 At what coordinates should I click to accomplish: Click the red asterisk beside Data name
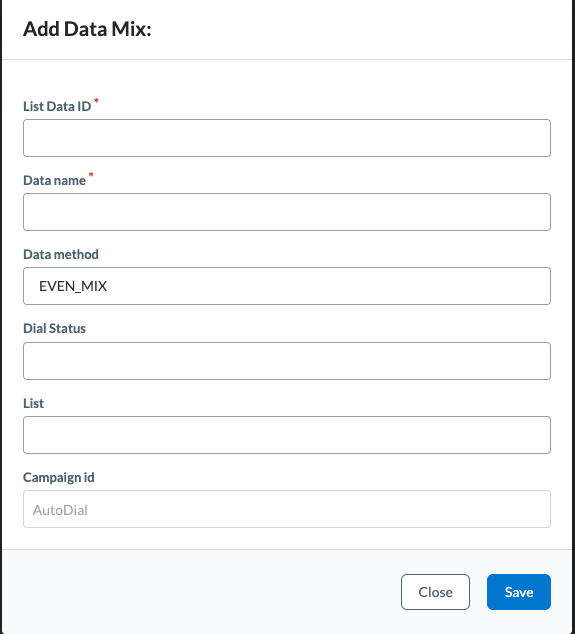point(91,174)
